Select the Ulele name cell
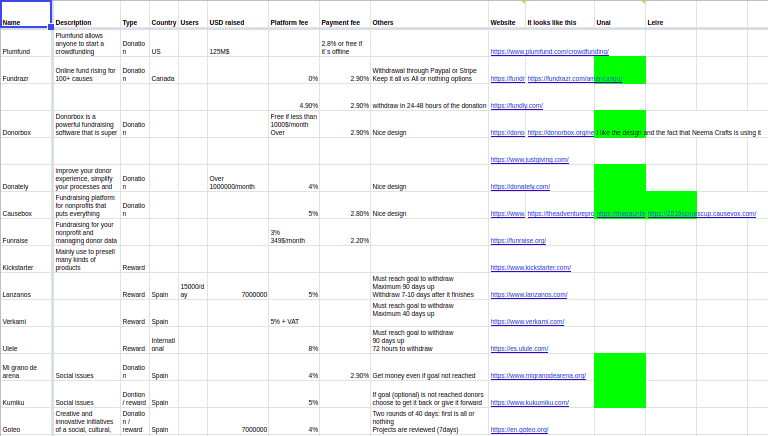Viewport: 768px width, 436px height. (x=26, y=340)
